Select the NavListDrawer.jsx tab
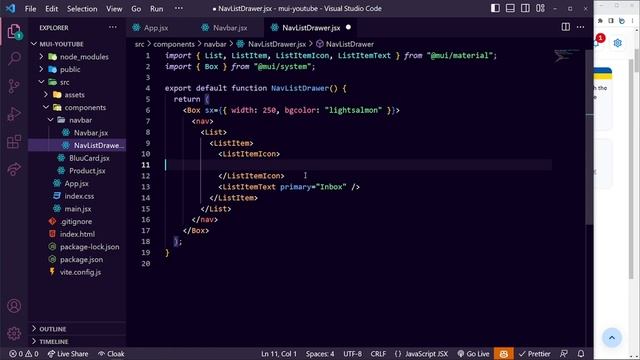The image size is (640, 360). click(311, 28)
